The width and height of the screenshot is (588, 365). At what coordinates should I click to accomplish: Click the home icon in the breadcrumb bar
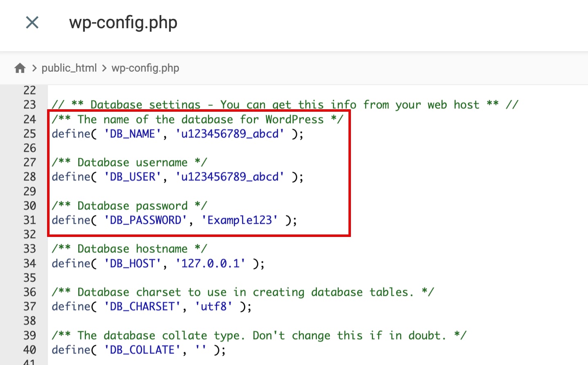[x=19, y=68]
